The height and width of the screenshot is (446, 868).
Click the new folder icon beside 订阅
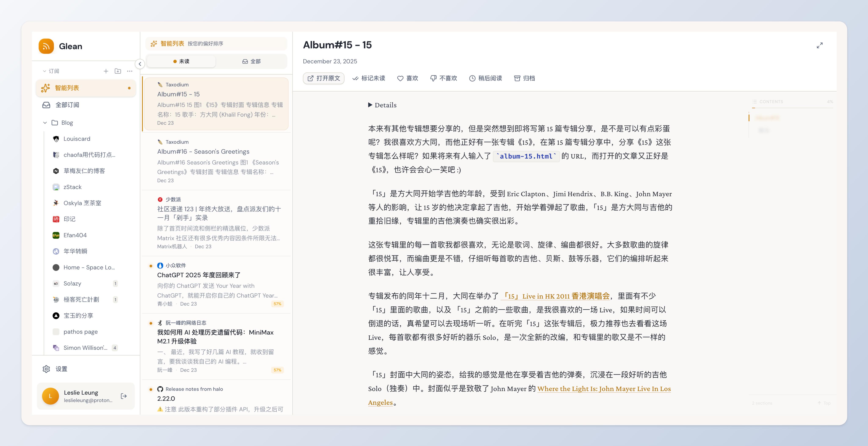coord(117,71)
